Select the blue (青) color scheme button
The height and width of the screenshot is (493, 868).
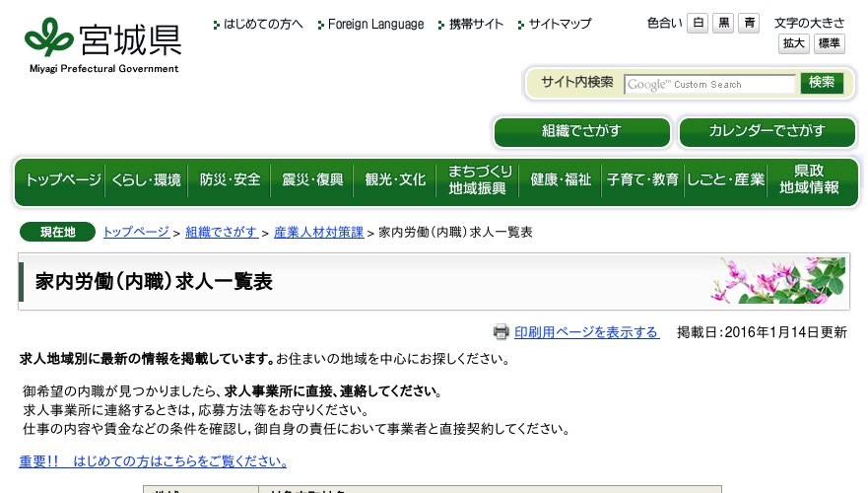click(750, 24)
